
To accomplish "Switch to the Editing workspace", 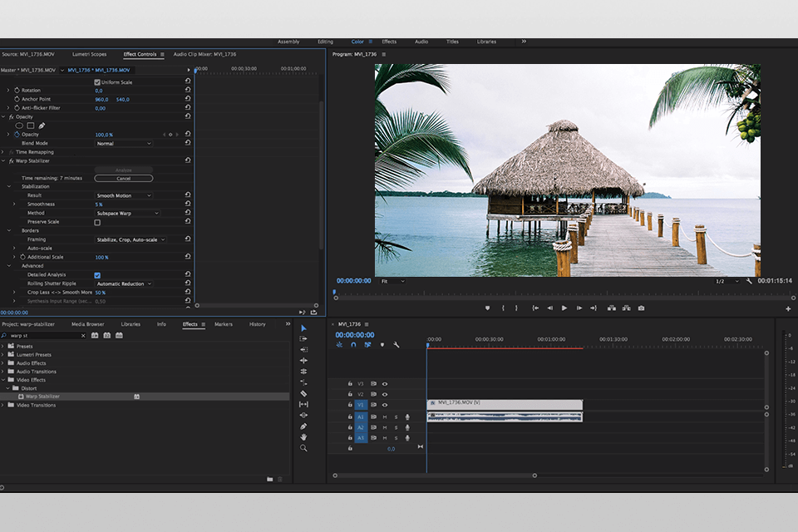I will [325, 42].
